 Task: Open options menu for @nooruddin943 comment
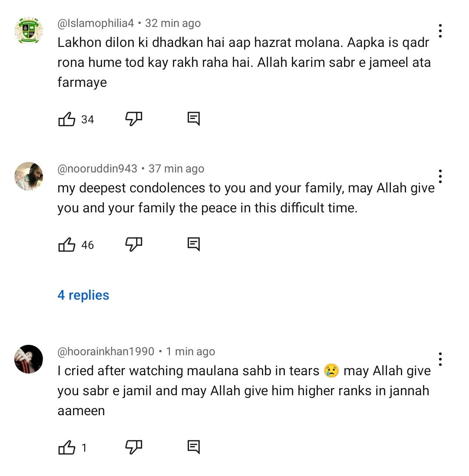tap(440, 176)
